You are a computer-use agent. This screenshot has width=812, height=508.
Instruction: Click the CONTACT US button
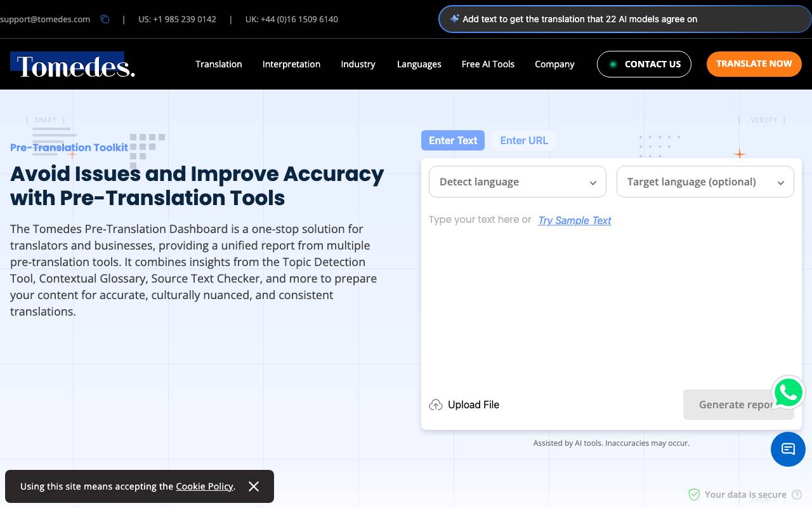click(644, 64)
